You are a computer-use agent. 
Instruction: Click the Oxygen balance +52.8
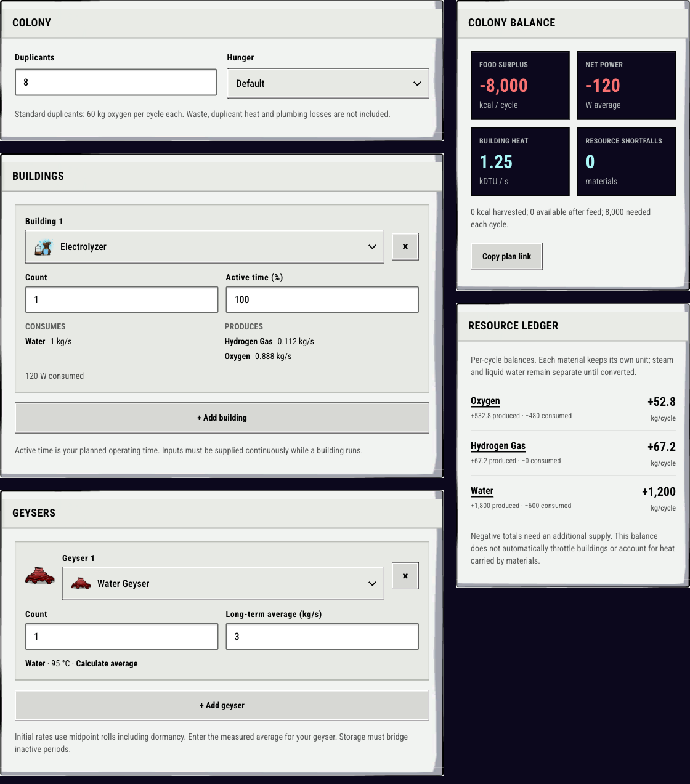662,402
